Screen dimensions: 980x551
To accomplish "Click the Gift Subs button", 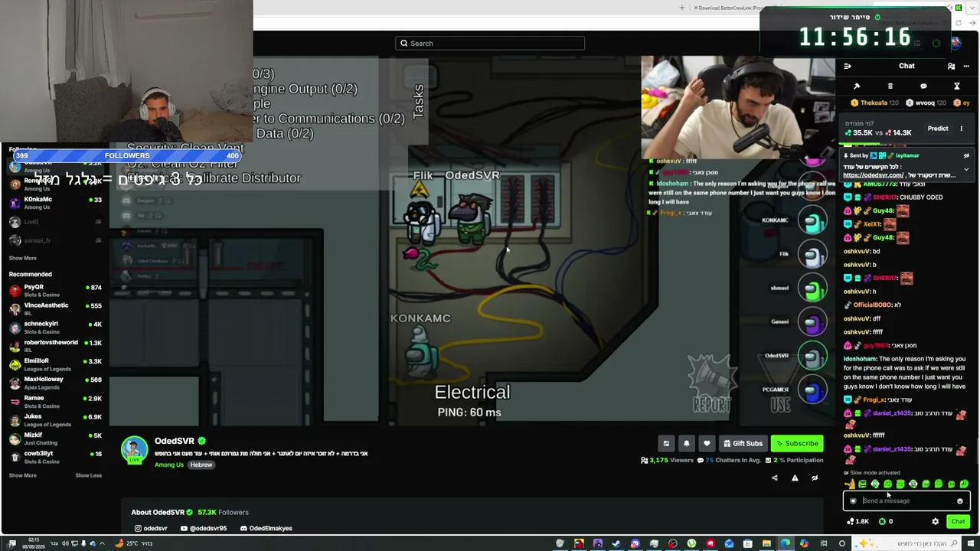I will [x=742, y=443].
